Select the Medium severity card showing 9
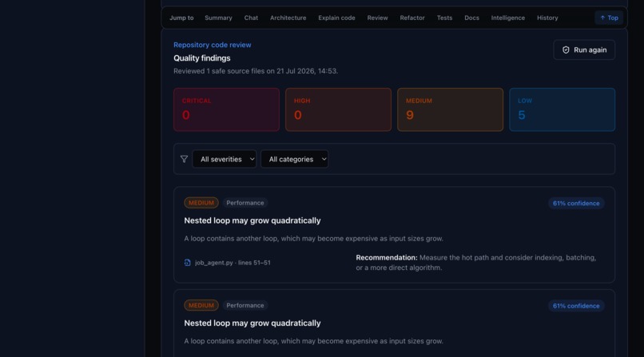Viewport: 644px width, 357px height. [x=450, y=109]
